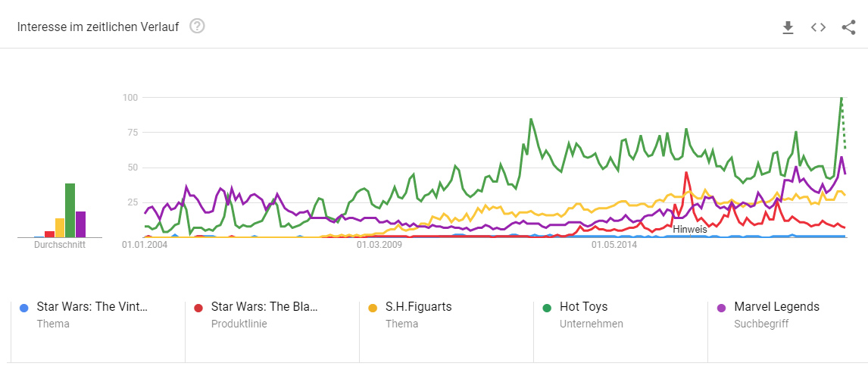Click the tall green average bar

70,211
